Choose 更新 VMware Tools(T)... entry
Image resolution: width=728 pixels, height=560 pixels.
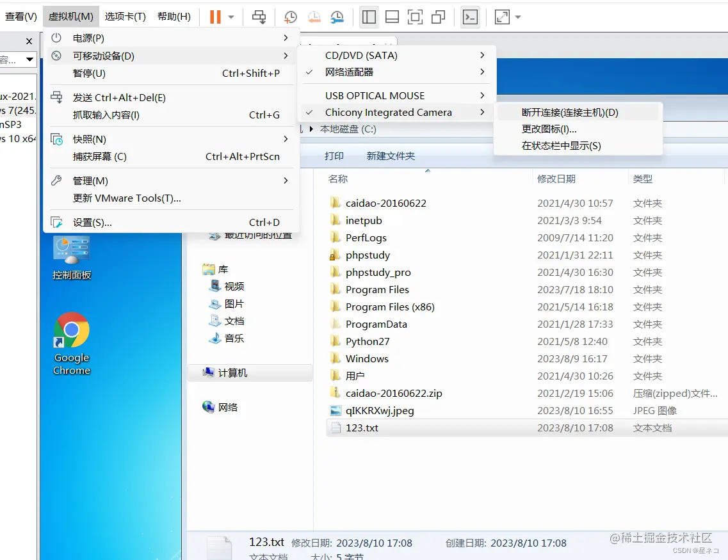(172, 198)
